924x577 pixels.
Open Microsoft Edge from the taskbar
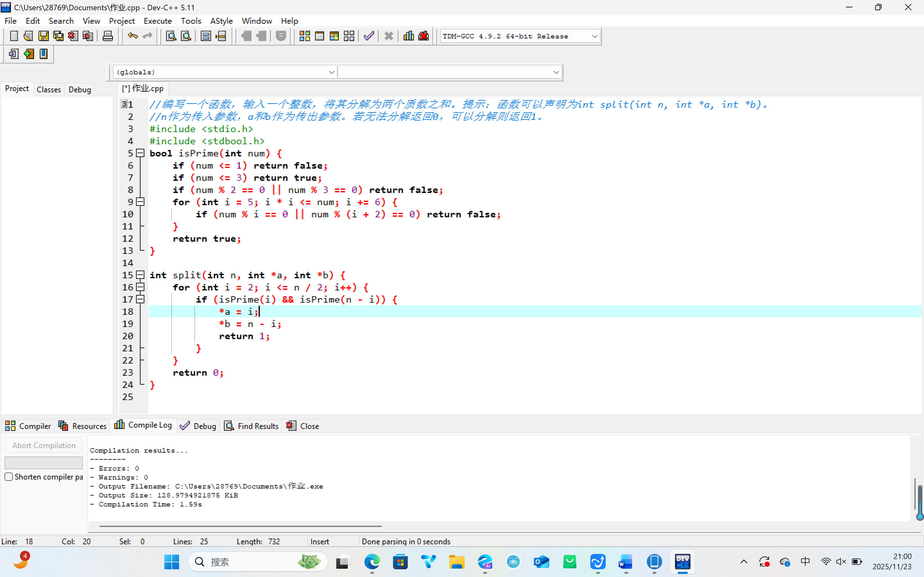tap(372, 562)
